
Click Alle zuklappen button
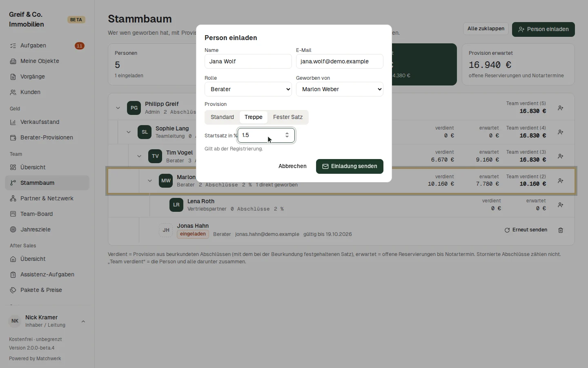click(486, 29)
